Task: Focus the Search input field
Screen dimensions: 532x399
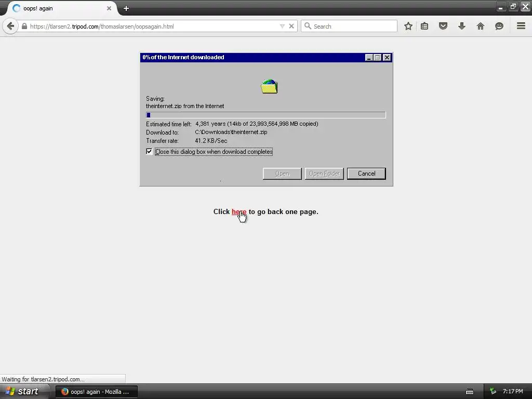Action: click(x=349, y=26)
